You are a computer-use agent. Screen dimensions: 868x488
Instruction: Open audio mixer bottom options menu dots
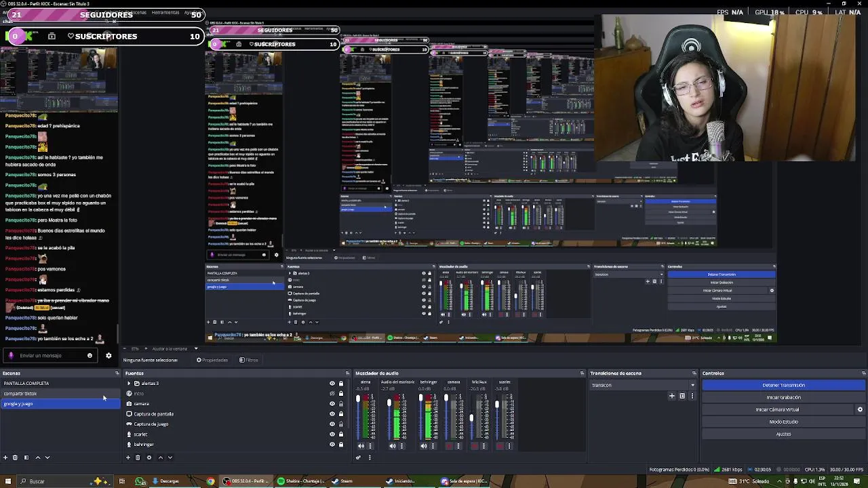click(x=370, y=457)
